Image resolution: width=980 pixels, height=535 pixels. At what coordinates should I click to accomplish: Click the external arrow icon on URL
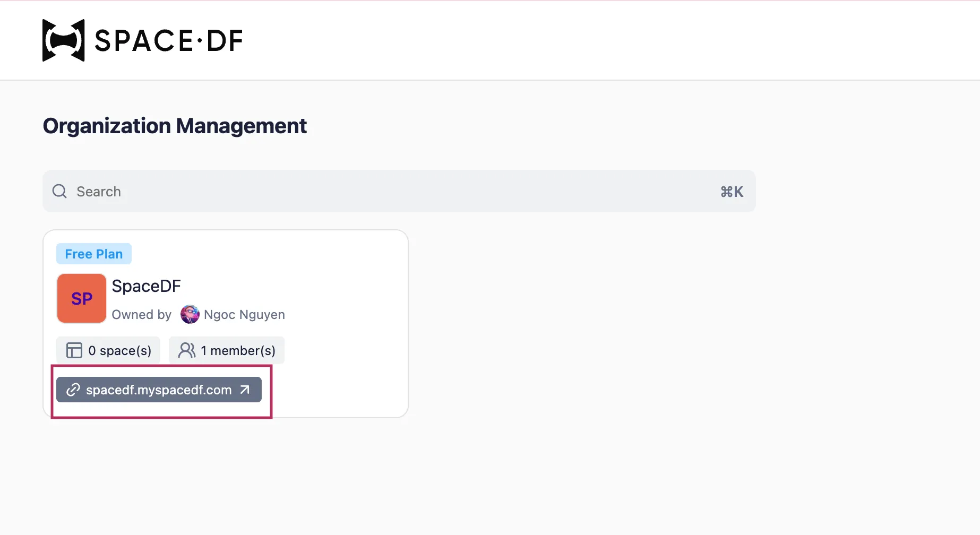[245, 390]
